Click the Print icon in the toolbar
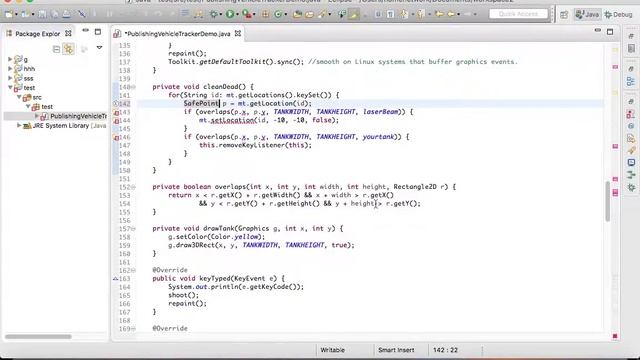Viewport: 640px width, 360px height. (67, 14)
